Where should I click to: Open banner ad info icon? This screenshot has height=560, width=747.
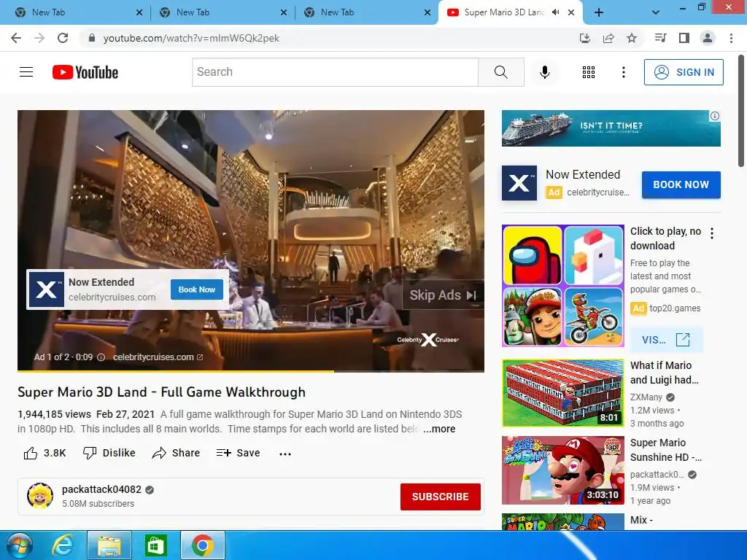click(x=715, y=116)
